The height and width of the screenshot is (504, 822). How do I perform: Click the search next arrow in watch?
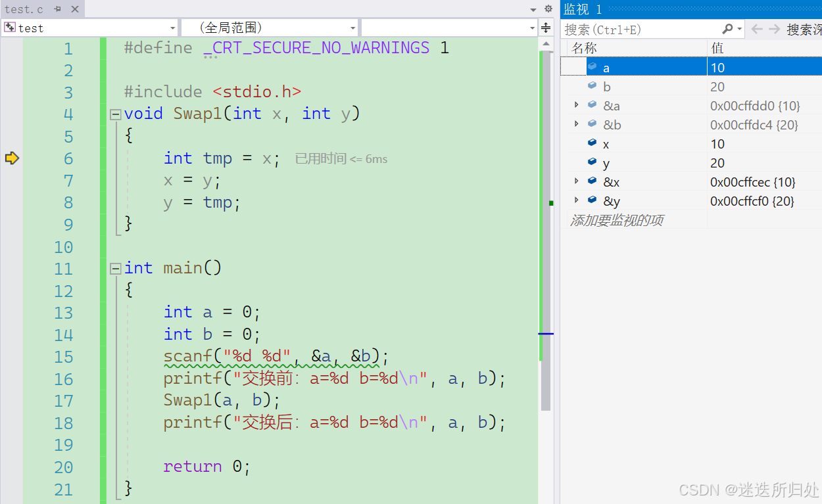click(775, 29)
